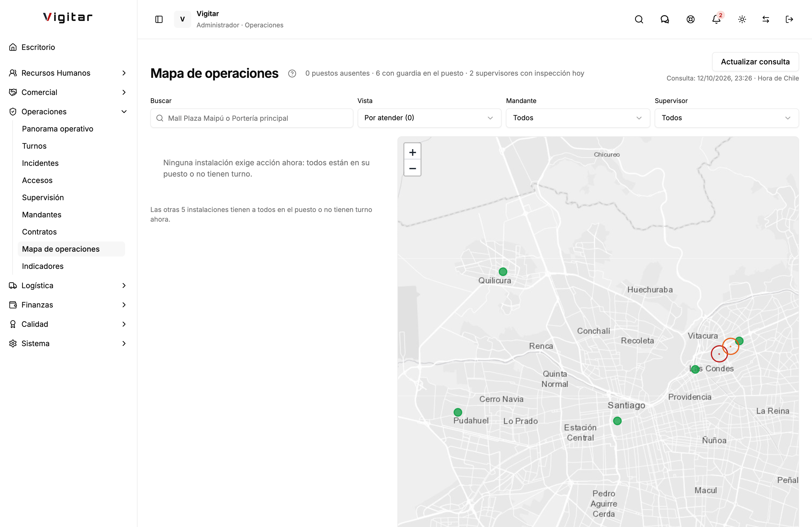
Task: Select the green marker at Las Condes label
Action: click(695, 369)
